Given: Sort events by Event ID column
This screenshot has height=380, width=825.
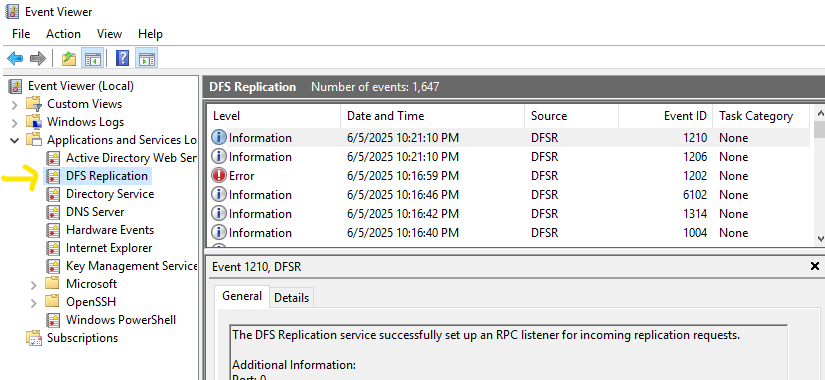Looking at the screenshot, I should [x=665, y=116].
